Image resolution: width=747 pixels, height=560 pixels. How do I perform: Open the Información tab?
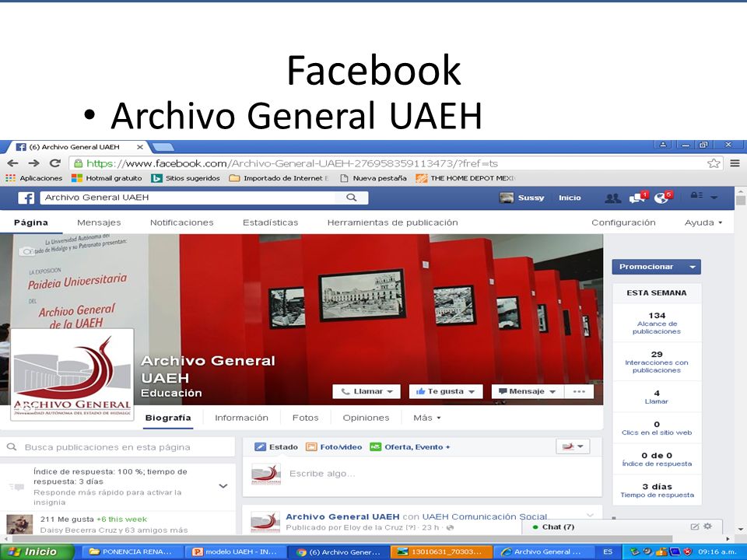tap(241, 418)
